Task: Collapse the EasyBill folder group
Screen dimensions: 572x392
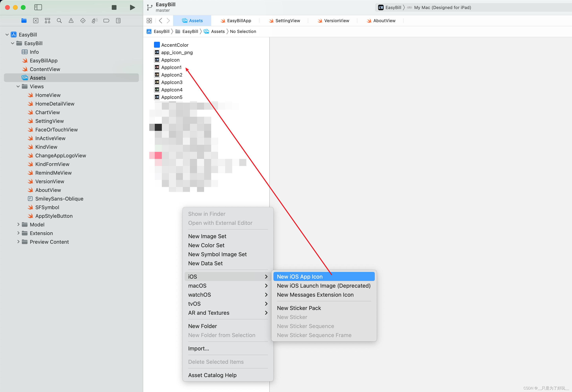Action: [13, 43]
